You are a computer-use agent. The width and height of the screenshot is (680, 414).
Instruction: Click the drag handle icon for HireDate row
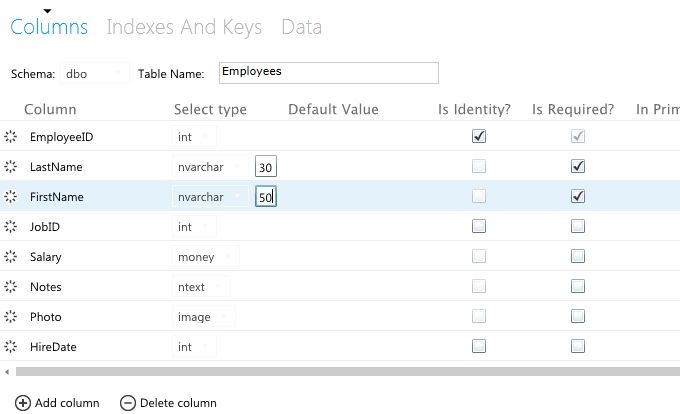click(x=11, y=347)
